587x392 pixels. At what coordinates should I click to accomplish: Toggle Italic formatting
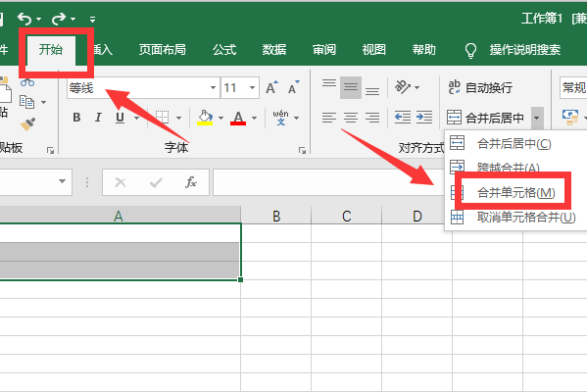[98, 118]
